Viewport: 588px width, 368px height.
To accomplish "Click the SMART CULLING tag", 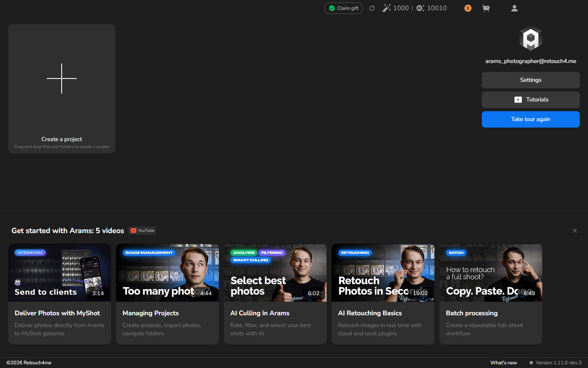I will (251, 260).
